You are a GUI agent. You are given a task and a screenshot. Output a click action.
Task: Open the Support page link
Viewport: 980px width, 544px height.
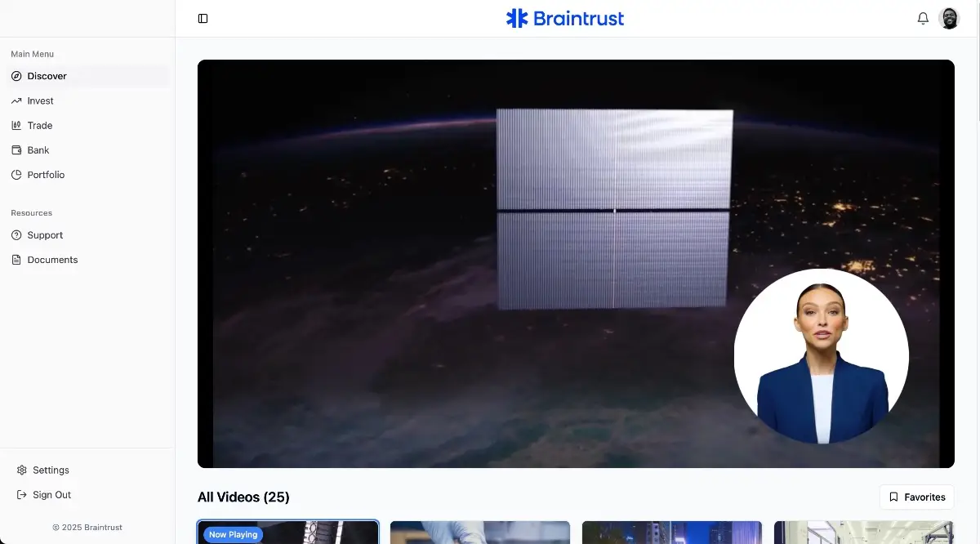pyautogui.click(x=45, y=235)
